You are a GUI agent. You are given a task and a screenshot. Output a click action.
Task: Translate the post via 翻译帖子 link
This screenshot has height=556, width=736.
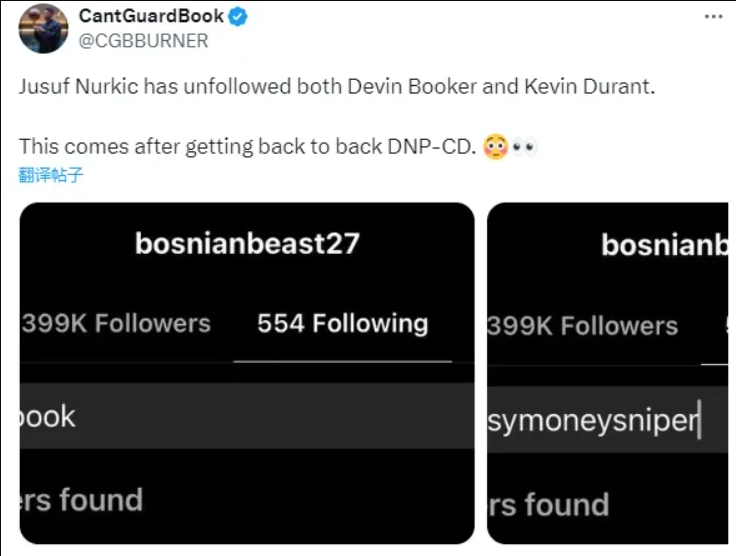pyautogui.click(x=51, y=175)
